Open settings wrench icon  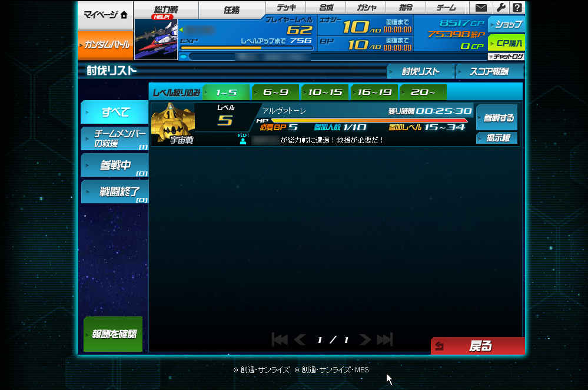point(500,8)
